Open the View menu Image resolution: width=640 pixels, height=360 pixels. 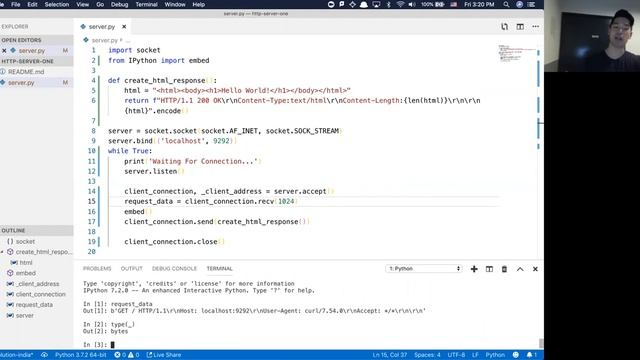point(82,4)
